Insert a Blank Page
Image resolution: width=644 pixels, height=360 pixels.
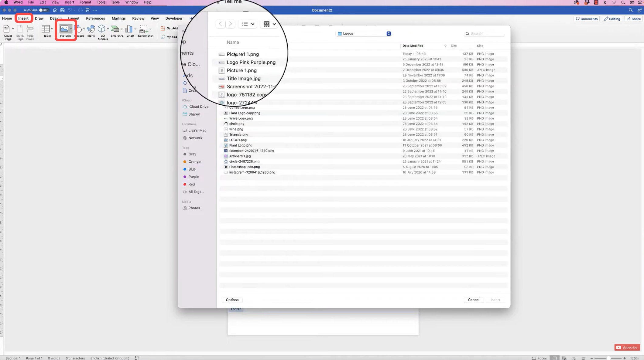point(20,32)
